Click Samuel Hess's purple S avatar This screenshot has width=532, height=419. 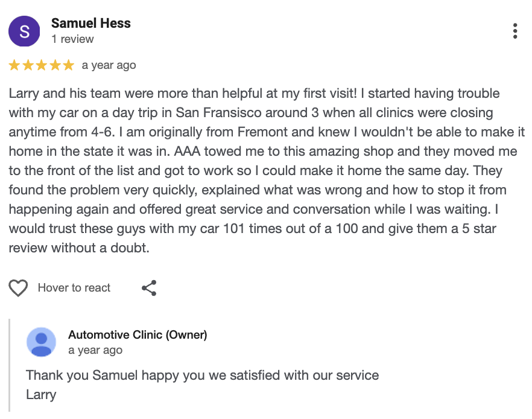(x=24, y=31)
